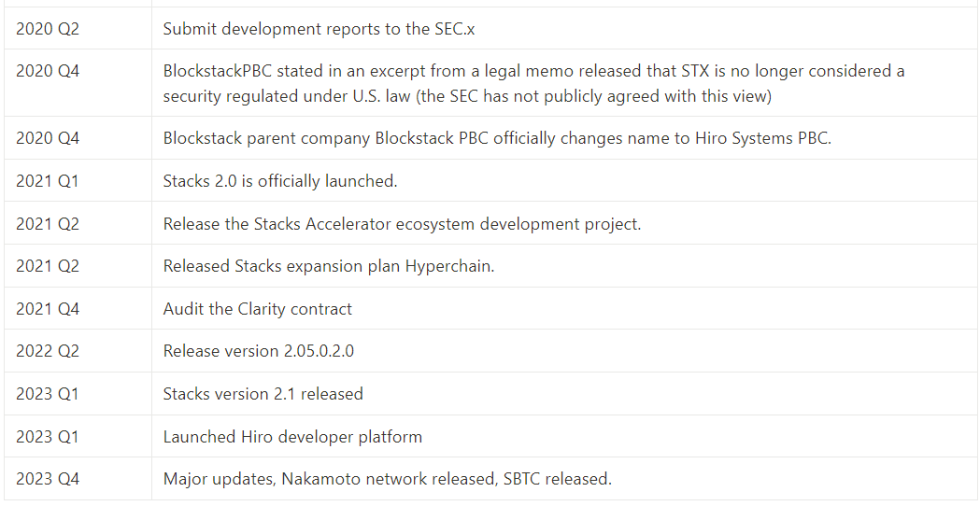980x506 pixels.
Task: Select the Hiro Systems PBC name change row
Action: tap(497, 138)
